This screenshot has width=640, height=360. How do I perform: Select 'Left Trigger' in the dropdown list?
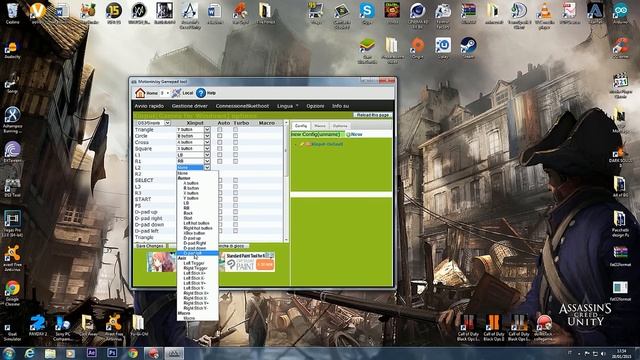[x=194, y=263]
